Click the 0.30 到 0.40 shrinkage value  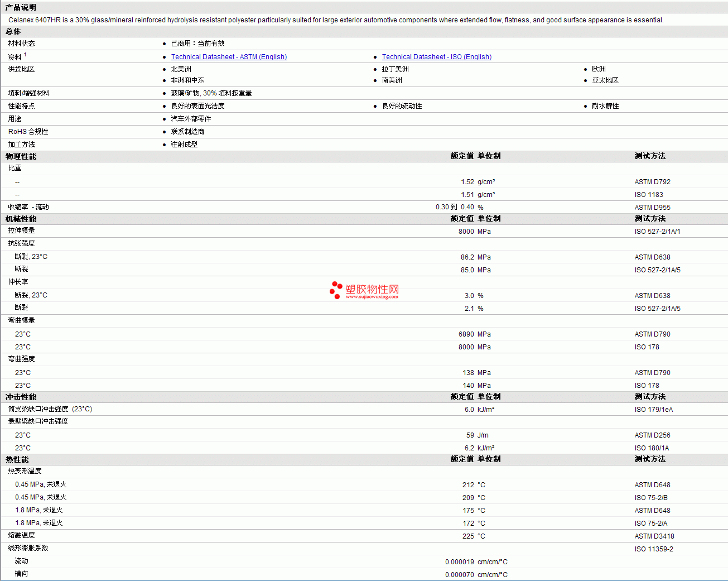click(455, 207)
